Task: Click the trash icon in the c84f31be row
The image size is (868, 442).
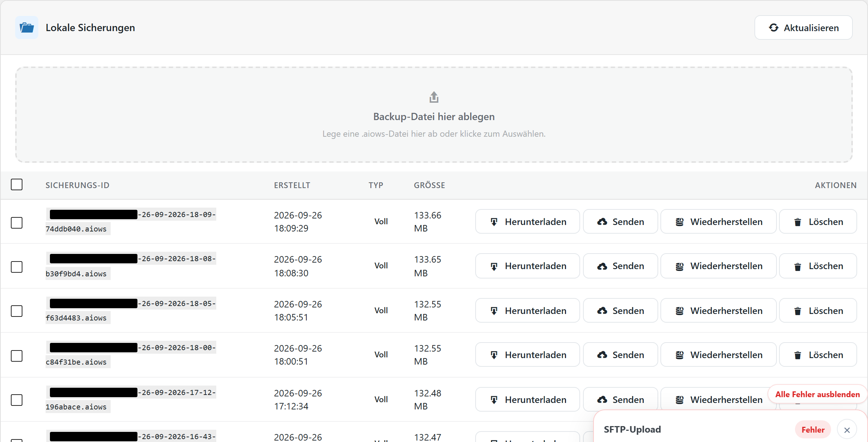Action: tap(797, 355)
